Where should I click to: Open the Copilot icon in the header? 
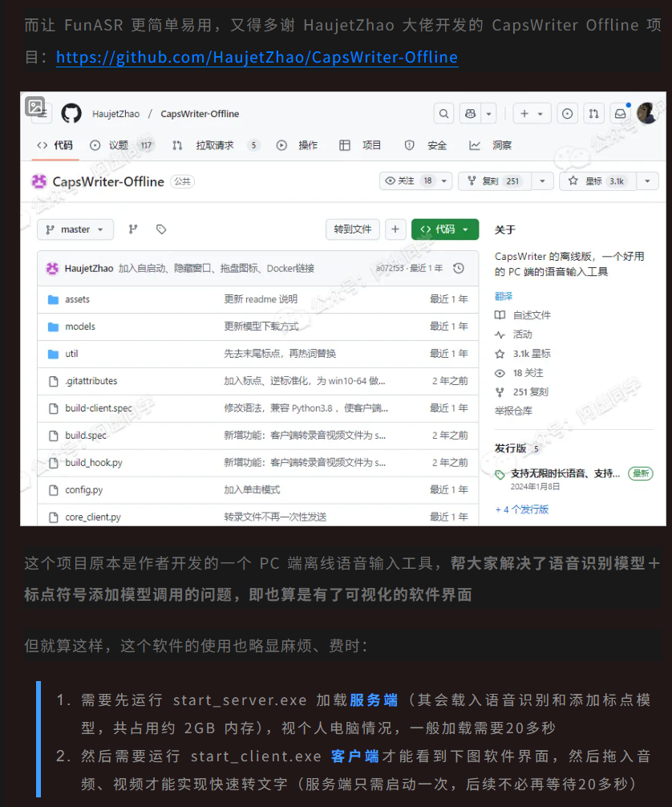pos(472,114)
